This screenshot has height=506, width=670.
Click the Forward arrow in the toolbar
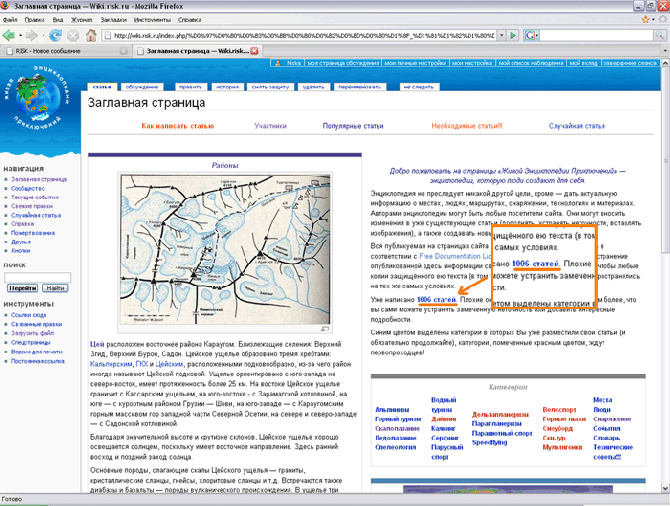31,35
